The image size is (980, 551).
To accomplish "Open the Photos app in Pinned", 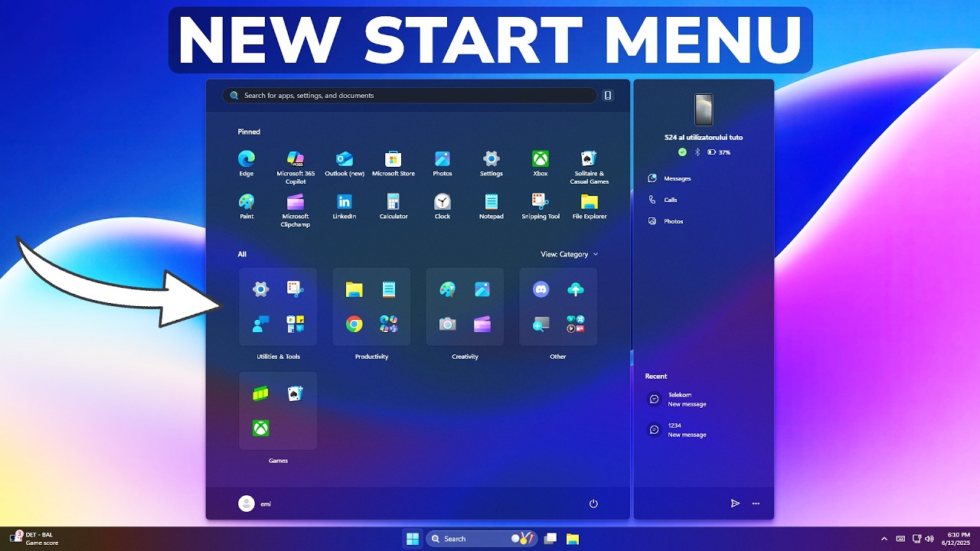I will (x=443, y=163).
